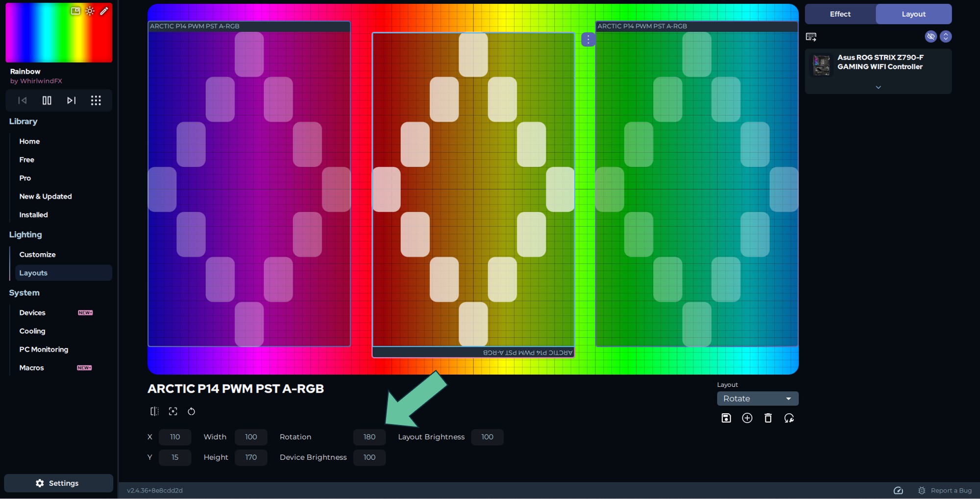
Task: Click the center device focus icon
Action: tap(173, 411)
